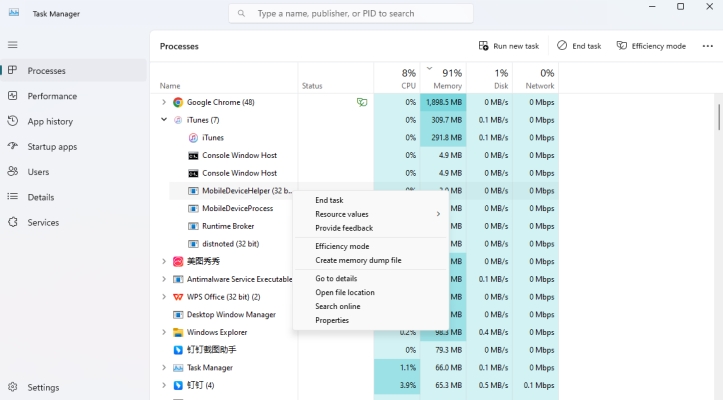This screenshot has width=723, height=400.
Task: Select Open file location menu entry
Action: (x=344, y=292)
